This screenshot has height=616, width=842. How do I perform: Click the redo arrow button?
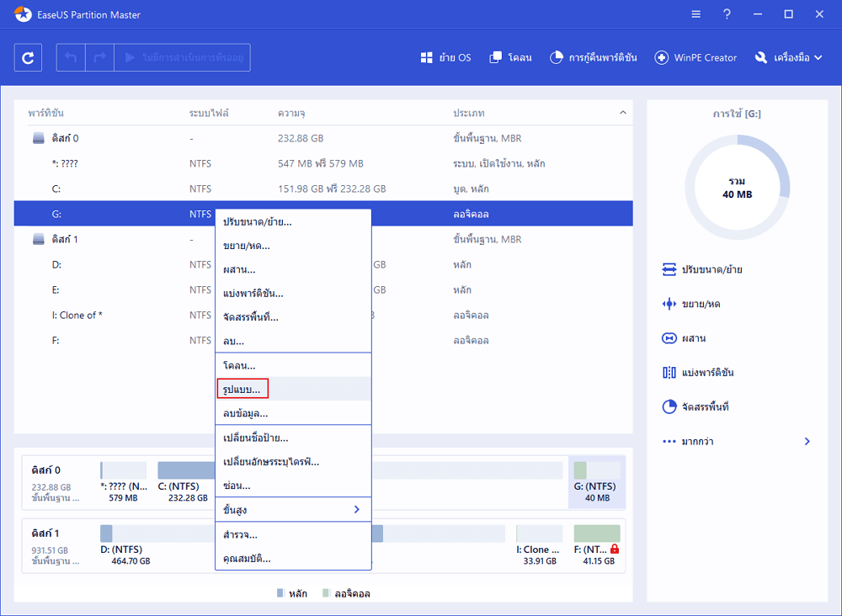click(100, 57)
